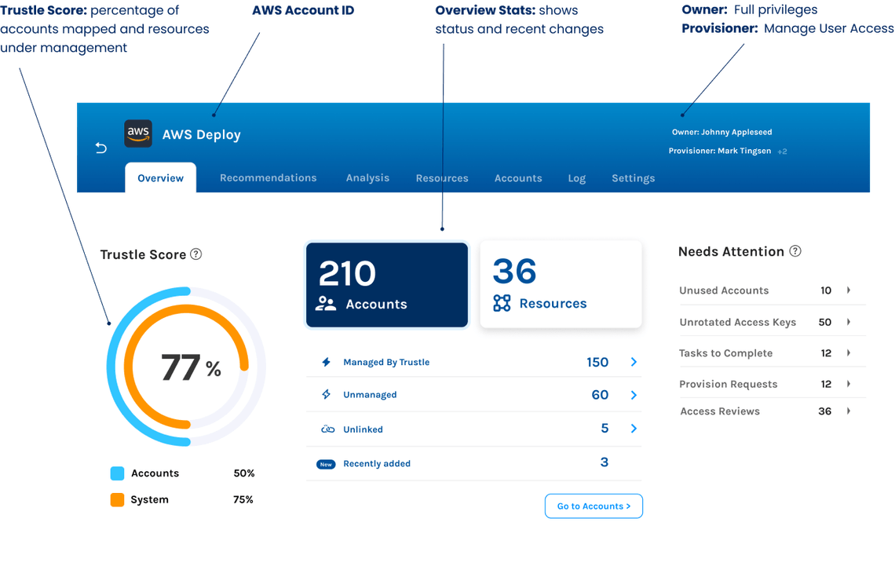Open the Settings tab
The image size is (895, 588).
[633, 179]
